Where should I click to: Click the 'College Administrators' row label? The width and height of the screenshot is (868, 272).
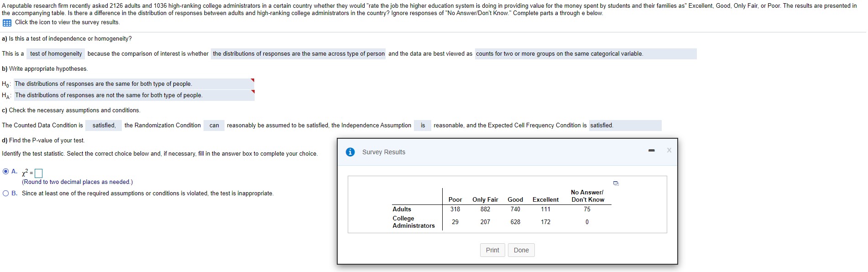pyautogui.click(x=413, y=222)
